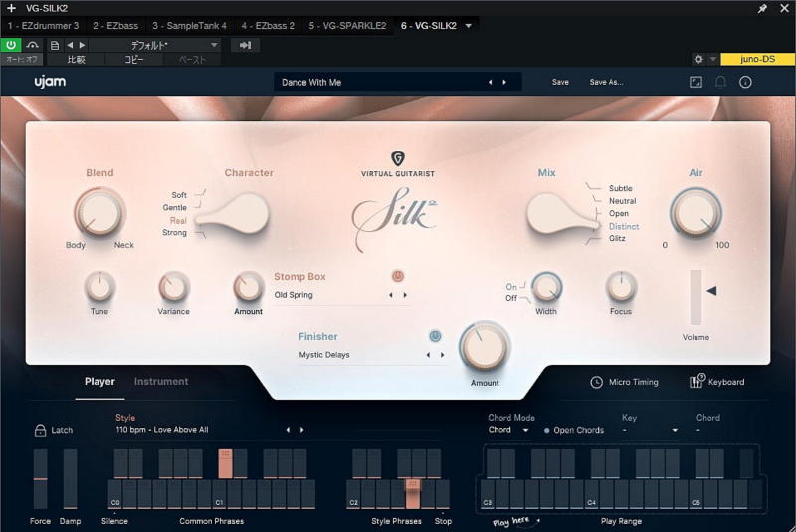Open Micro Timing clock icon
Image resolution: width=796 pixels, height=532 pixels.
[596, 382]
